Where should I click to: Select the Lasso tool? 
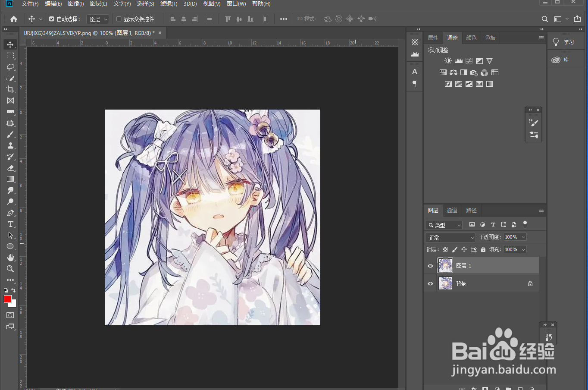pyautogui.click(x=10, y=67)
